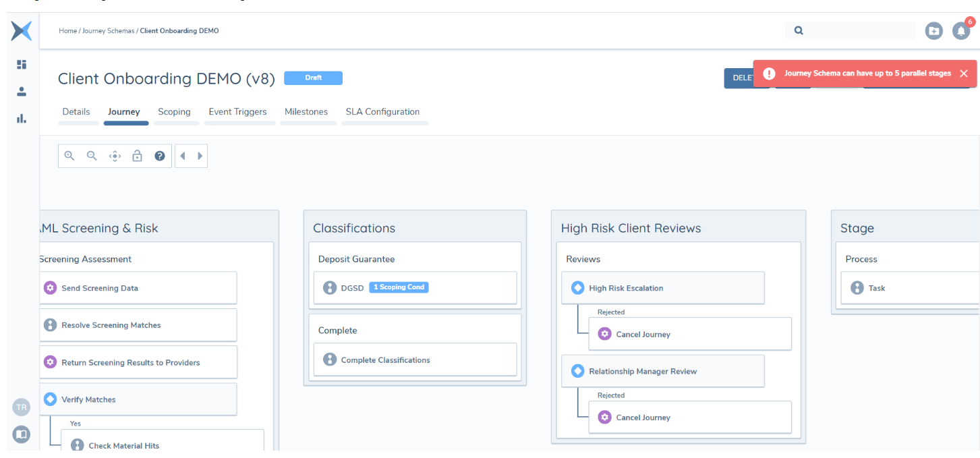Click the Journey Schemas breadcrumb link

(108, 31)
